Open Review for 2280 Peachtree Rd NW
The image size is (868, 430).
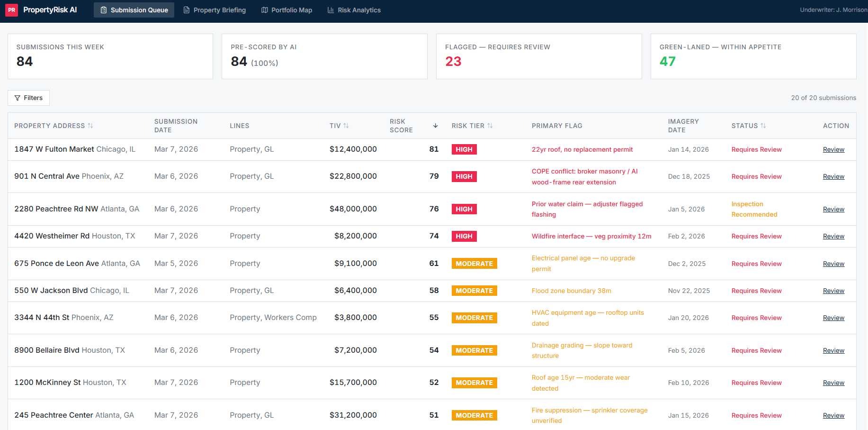tap(833, 209)
